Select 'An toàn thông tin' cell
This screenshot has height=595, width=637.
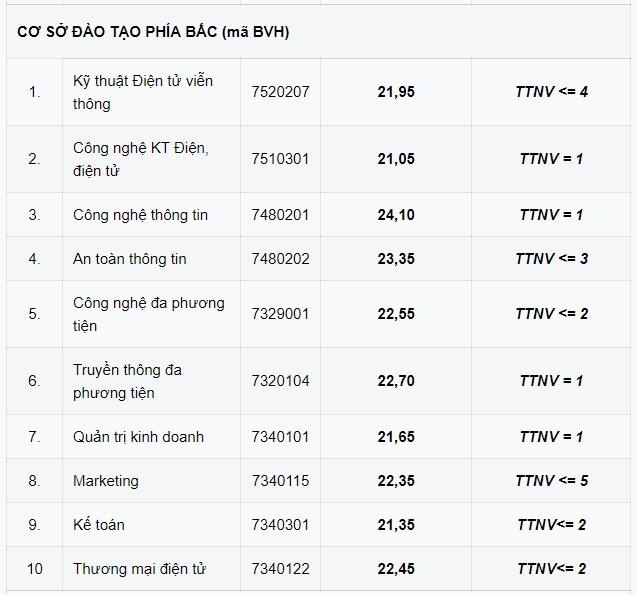[130, 259]
